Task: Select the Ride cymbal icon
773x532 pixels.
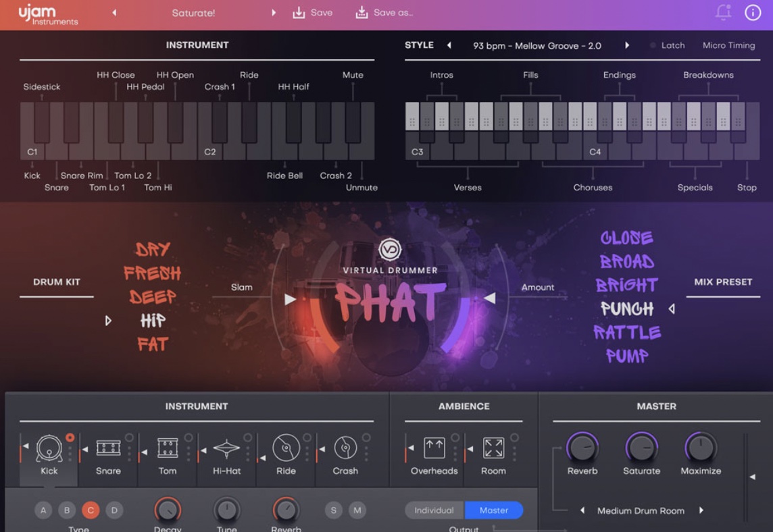Action: (x=286, y=448)
